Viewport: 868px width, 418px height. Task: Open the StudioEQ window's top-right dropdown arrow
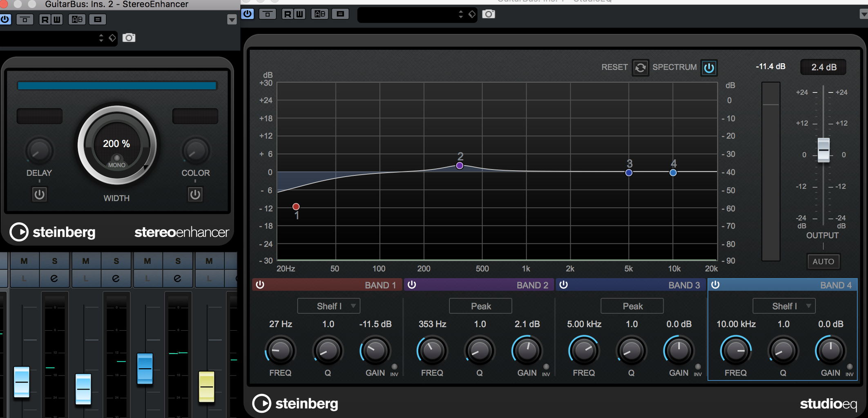(864, 14)
